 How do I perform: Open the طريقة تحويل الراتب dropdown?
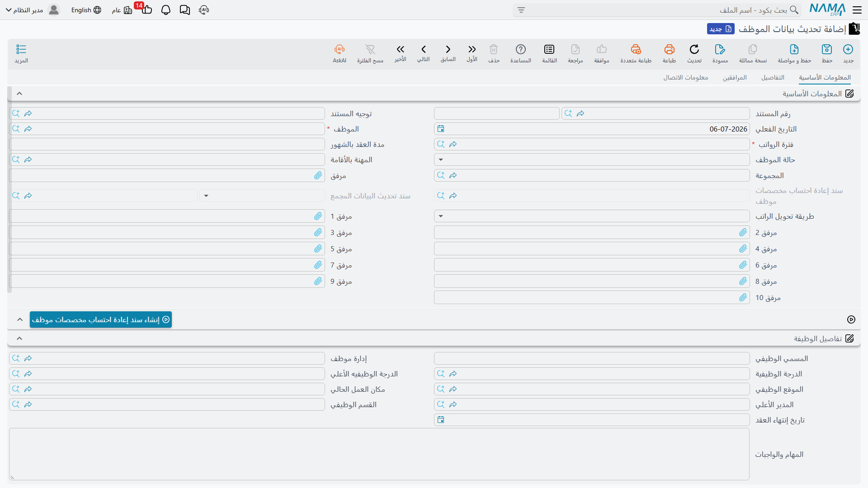pyautogui.click(x=441, y=216)
